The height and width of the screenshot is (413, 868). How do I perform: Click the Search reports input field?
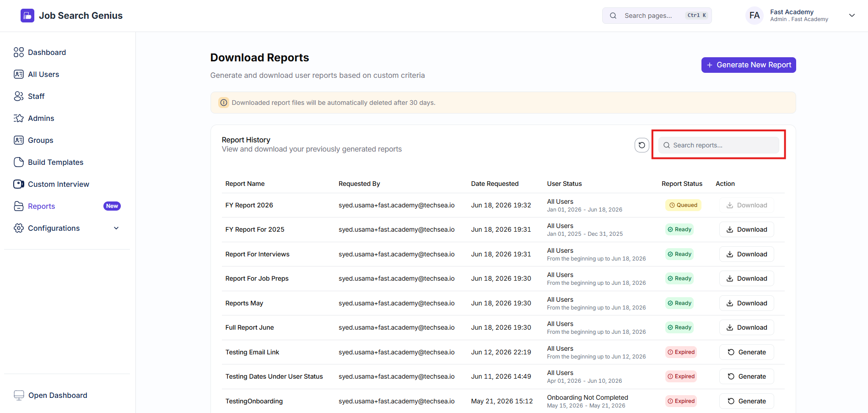coord(719,145)
